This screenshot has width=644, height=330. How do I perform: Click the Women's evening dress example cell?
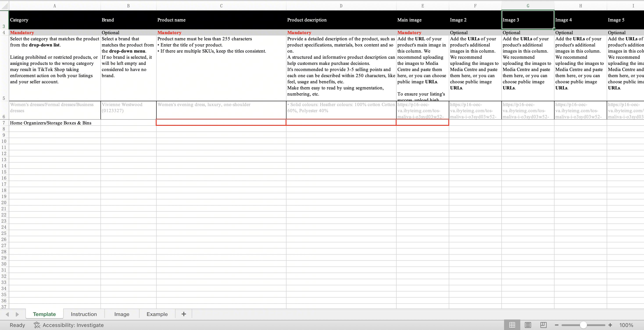[221, 110]
